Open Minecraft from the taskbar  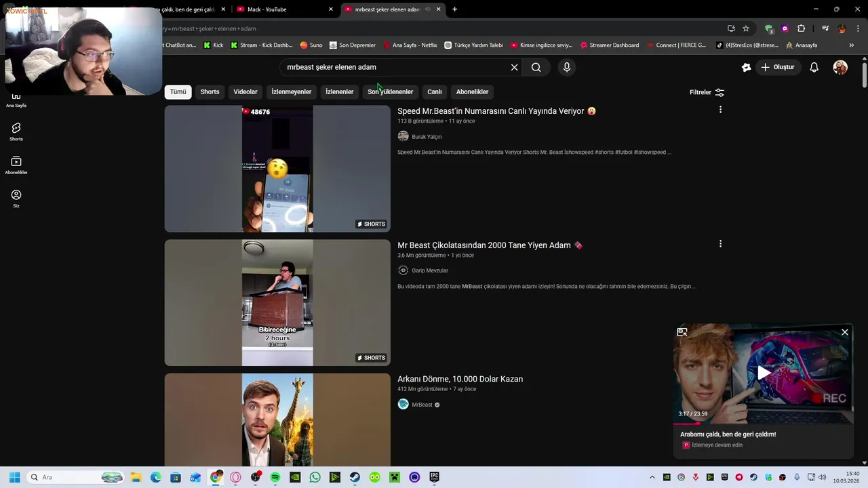(395, 477)
